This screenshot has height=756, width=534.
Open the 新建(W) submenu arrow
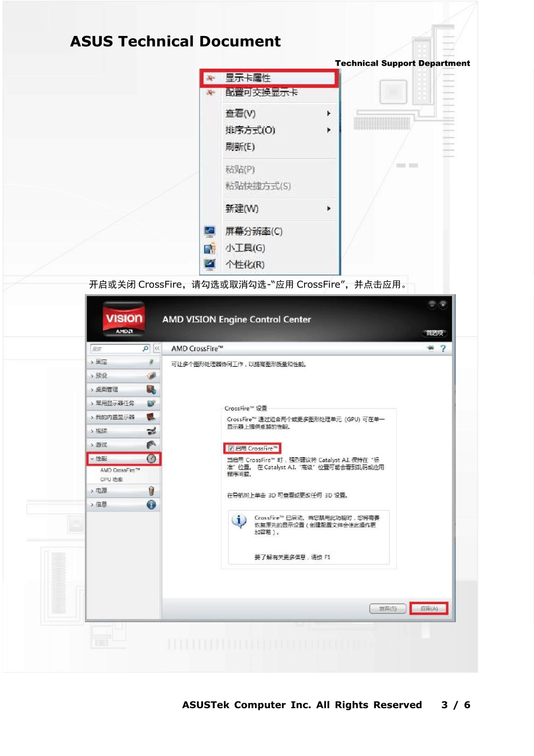click(329, 209)
